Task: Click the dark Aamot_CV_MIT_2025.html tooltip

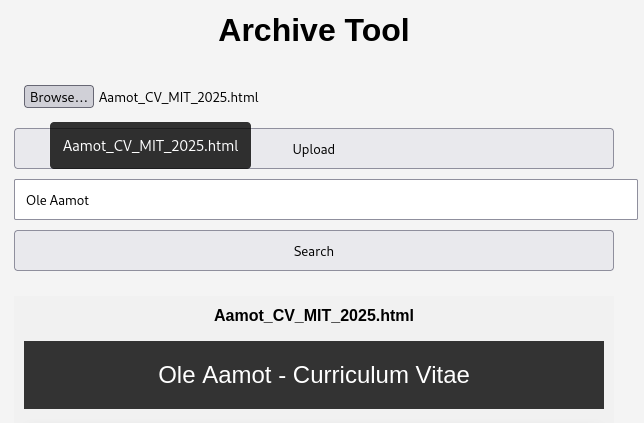Action: (x=150, y=146)
